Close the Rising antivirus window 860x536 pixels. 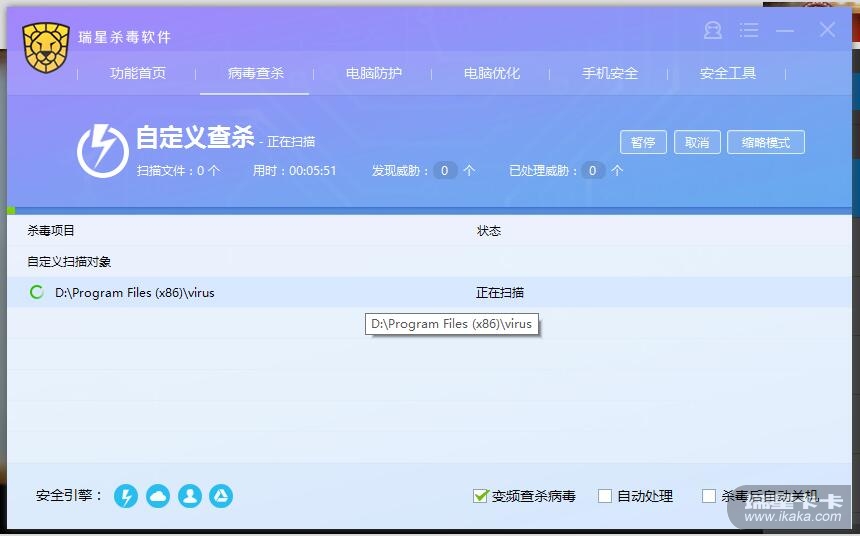click(x=827, y=30)
